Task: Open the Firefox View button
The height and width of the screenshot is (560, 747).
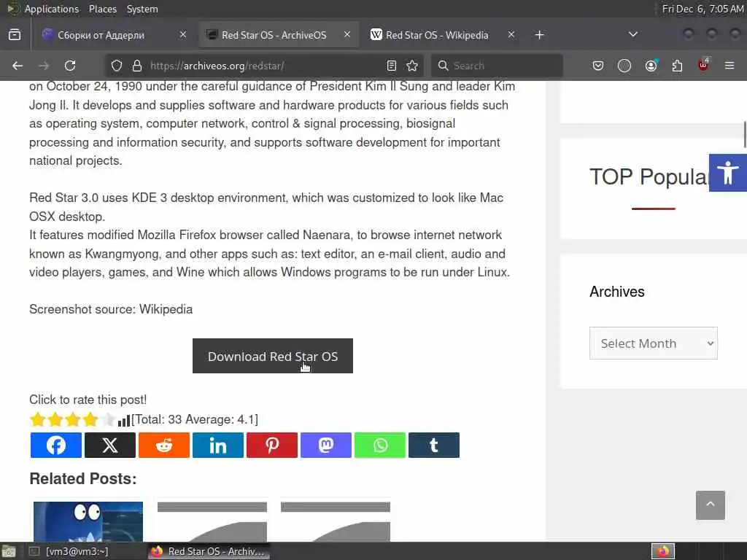Action: tap(15, 35)
